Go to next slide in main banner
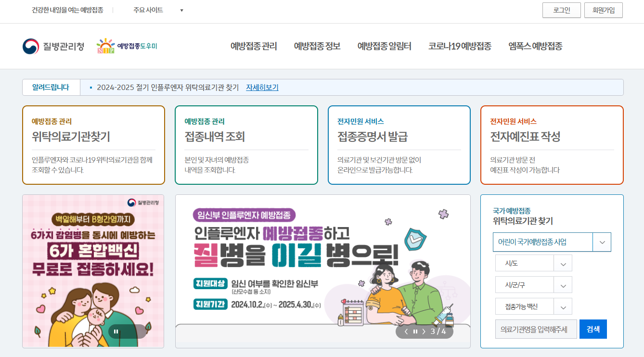644x357 pixels. coord(424,331)
